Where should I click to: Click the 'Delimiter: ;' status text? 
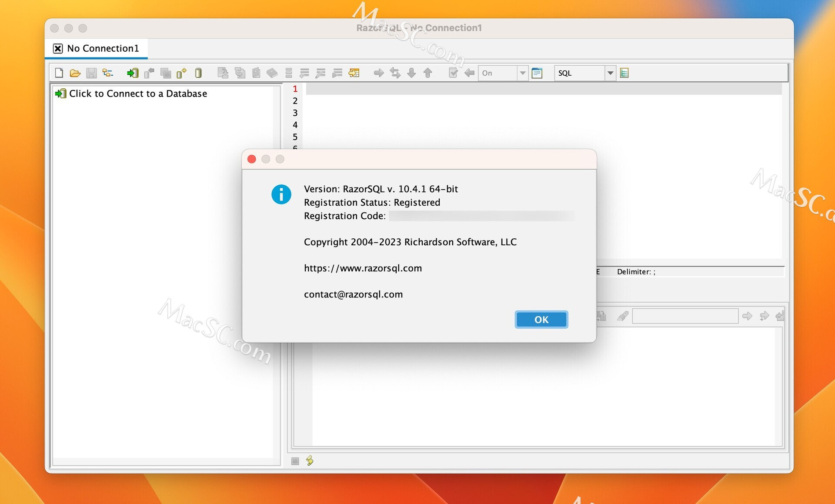pos(636,272)
